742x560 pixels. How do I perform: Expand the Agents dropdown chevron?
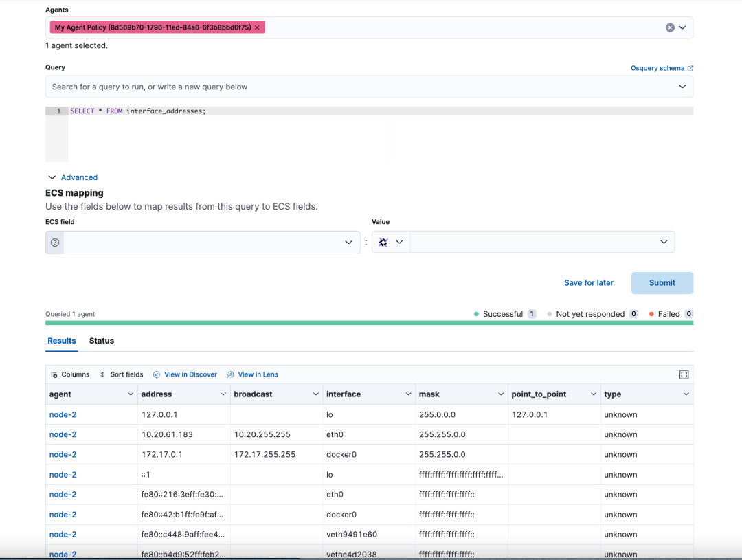(682, 27)
